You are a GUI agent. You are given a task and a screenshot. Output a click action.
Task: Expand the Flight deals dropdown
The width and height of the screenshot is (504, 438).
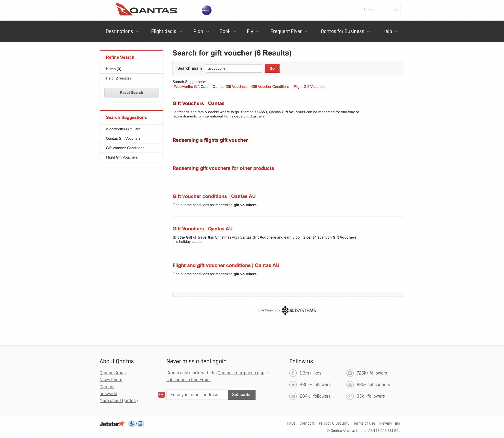point(167,31)
